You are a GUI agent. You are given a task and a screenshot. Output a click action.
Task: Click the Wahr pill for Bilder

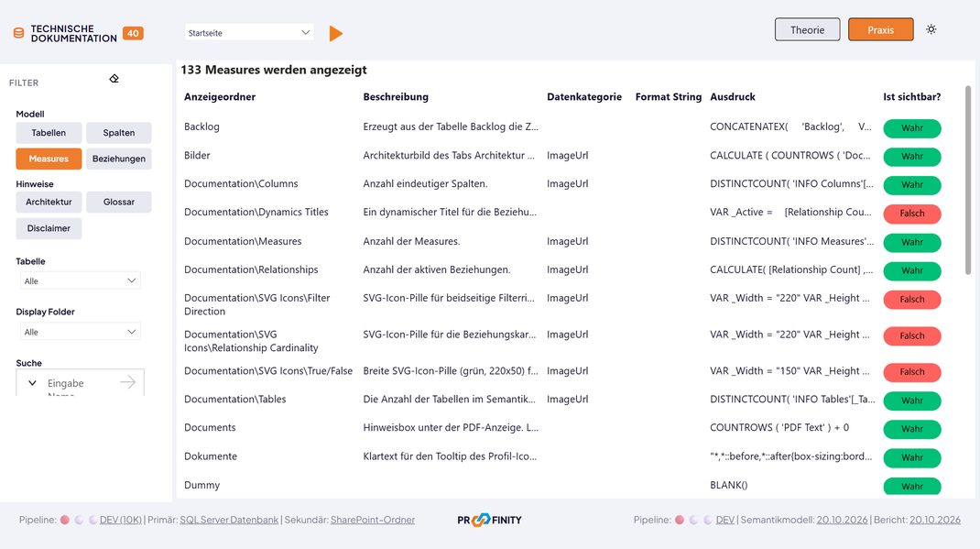pos(912,157)
